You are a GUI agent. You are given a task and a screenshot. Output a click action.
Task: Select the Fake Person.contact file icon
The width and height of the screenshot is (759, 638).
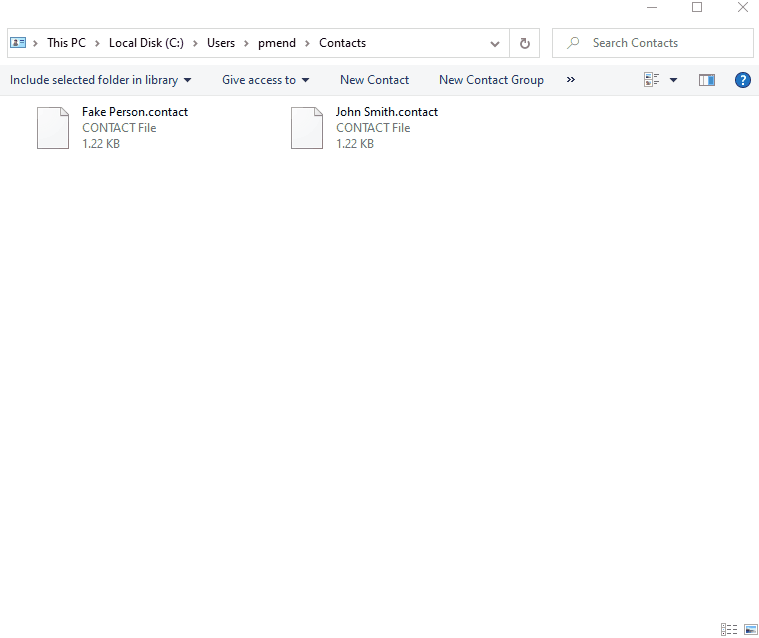point(53,128)
